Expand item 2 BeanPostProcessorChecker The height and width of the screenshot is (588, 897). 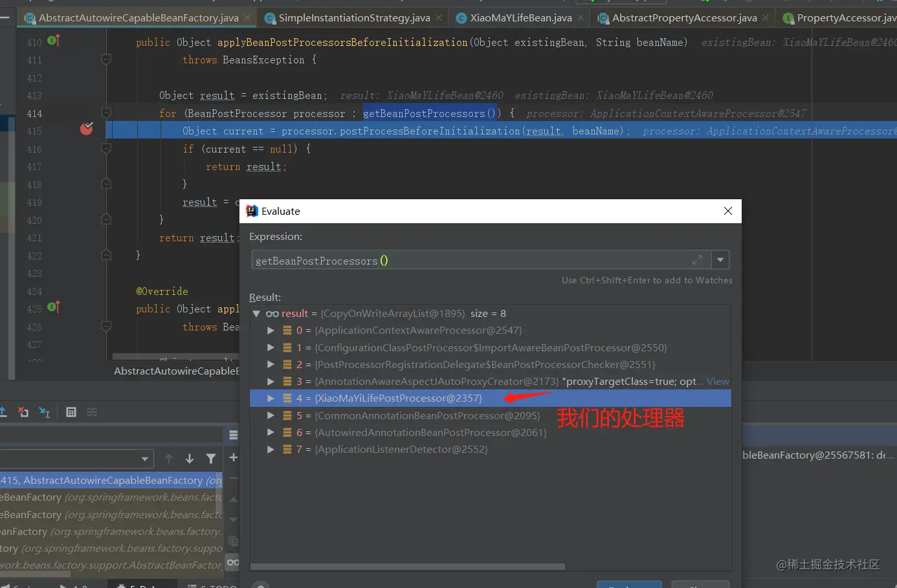[271, 364]
